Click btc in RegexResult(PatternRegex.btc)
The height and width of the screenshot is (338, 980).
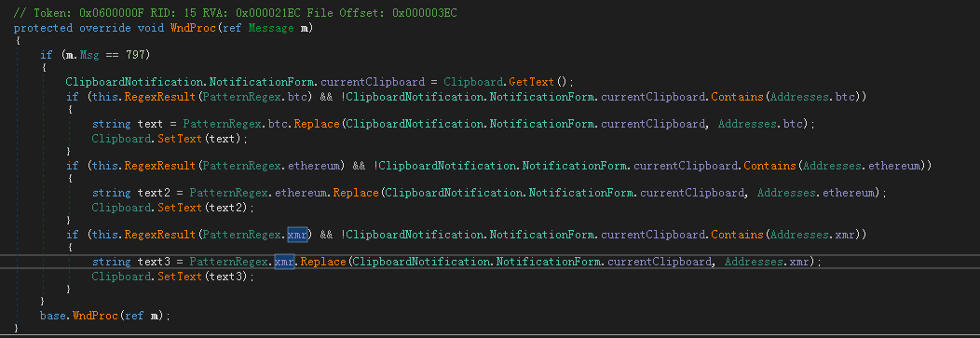[297, 97]
